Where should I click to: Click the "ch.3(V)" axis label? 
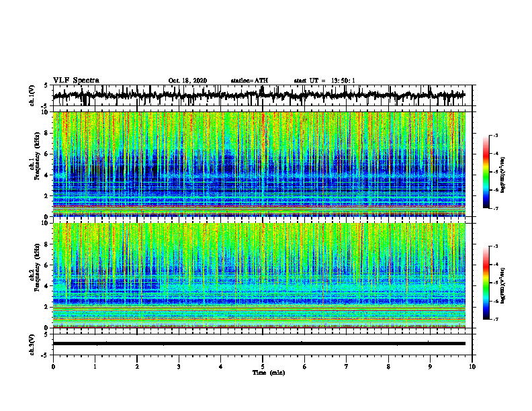[x=32, y=345]
